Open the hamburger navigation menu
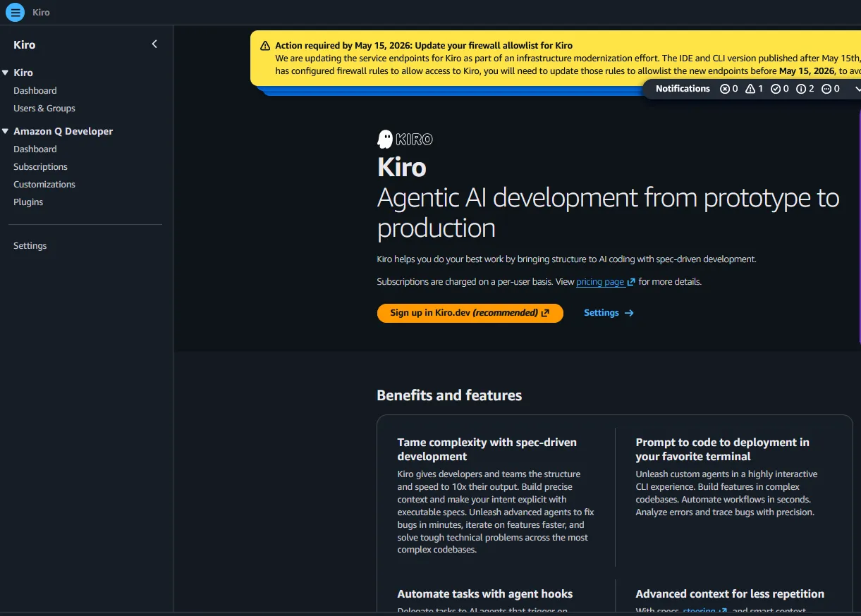 [x=15, y=13]
